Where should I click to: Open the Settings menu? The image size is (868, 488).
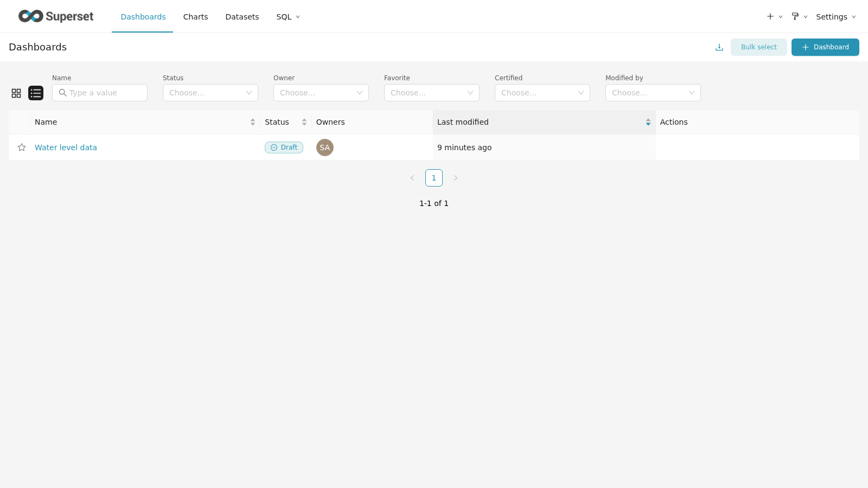(x=835, y=17)
